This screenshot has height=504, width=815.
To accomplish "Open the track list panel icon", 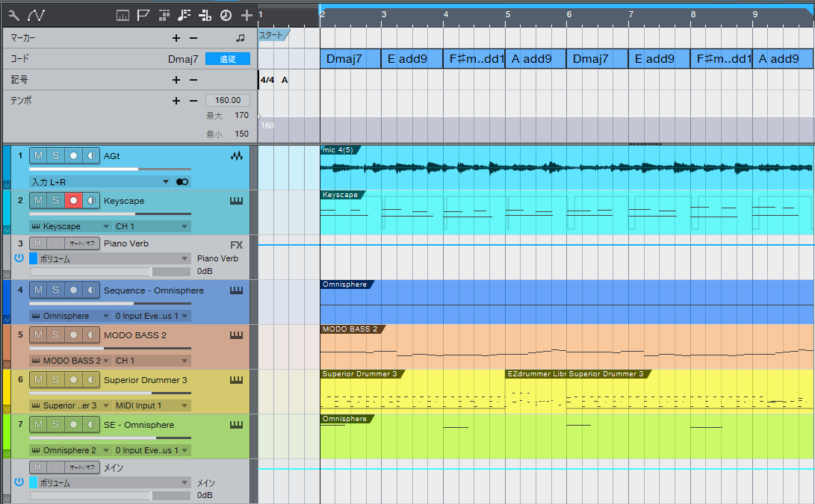I will tap(123, 16).
